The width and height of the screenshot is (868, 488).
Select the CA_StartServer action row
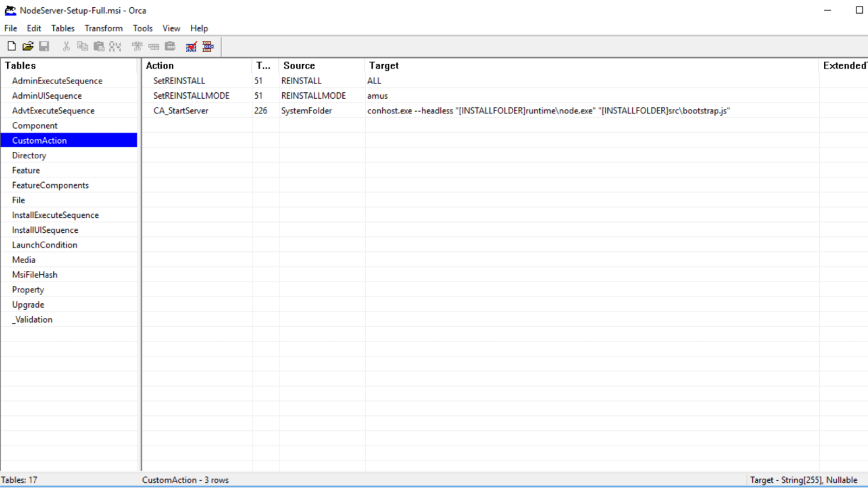click(x=180, y=111)
